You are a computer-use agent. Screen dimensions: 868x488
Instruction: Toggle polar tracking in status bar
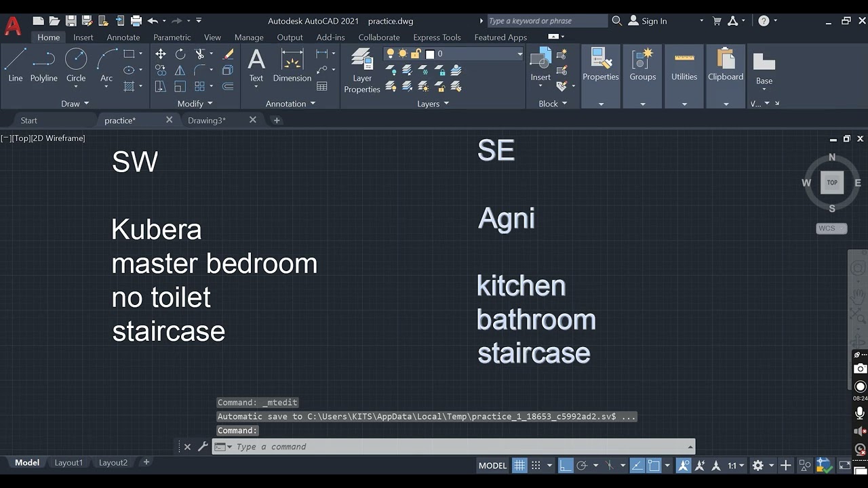pyautogui.click(x=581, y=466)
